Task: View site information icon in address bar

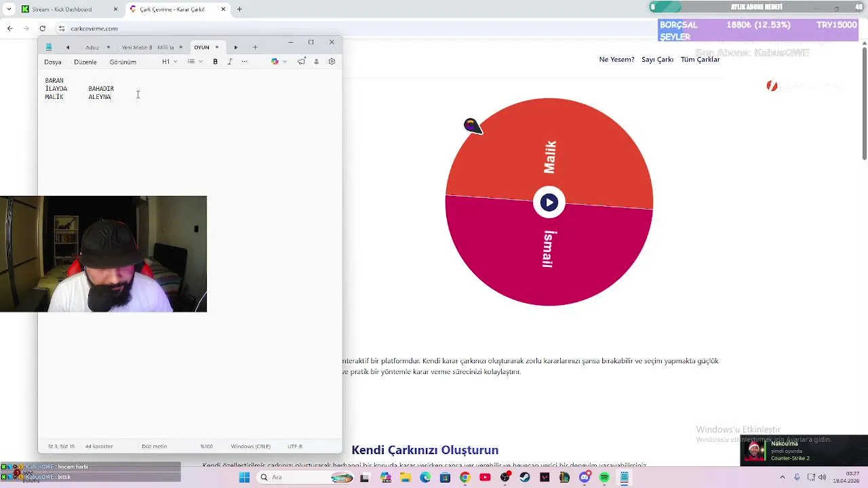Action: click(62, 28)
